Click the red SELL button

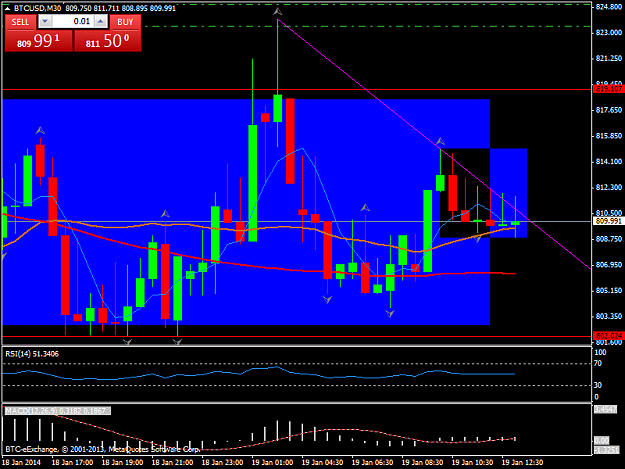click(20, 22)
